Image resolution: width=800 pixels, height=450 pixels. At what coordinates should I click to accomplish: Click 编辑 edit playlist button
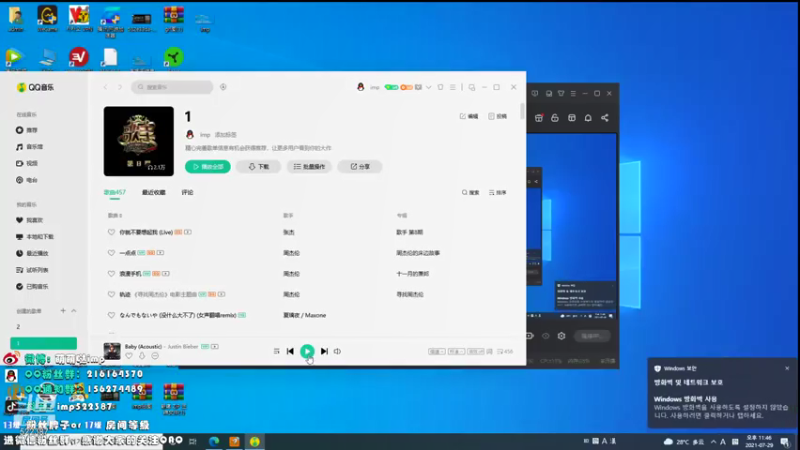[x=469, y=116]
